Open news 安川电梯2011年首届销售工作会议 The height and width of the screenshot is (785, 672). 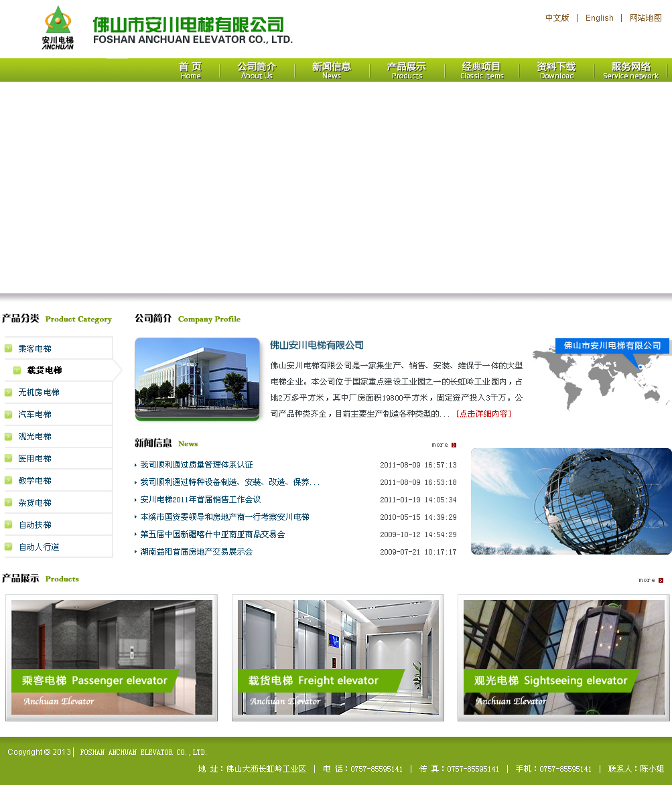point(200,500)
